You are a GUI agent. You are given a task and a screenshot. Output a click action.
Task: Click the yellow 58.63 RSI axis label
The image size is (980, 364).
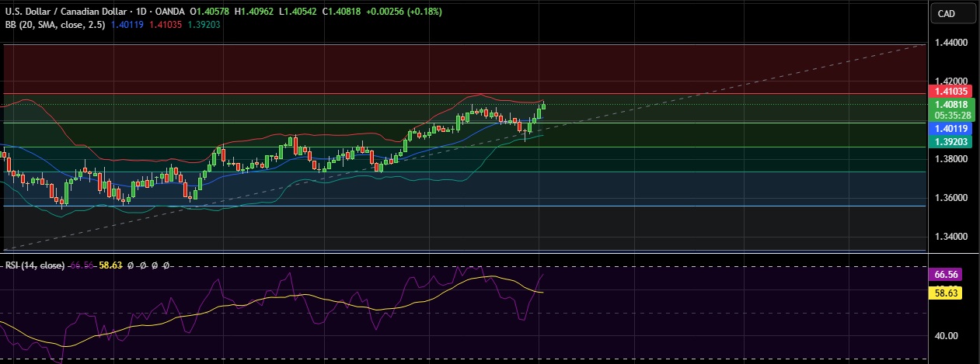pos(946,293)
